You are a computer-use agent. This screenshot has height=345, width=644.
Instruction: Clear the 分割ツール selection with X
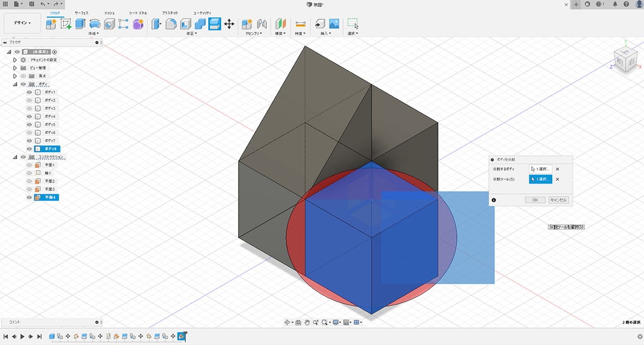coord(558,180)
